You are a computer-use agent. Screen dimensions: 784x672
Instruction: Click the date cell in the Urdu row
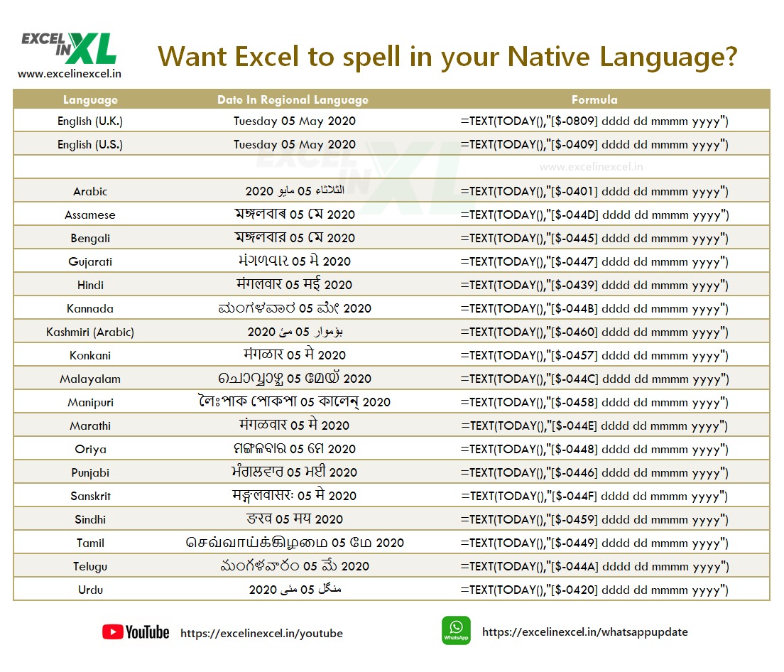pyautogui.click(x=295, y=590)
